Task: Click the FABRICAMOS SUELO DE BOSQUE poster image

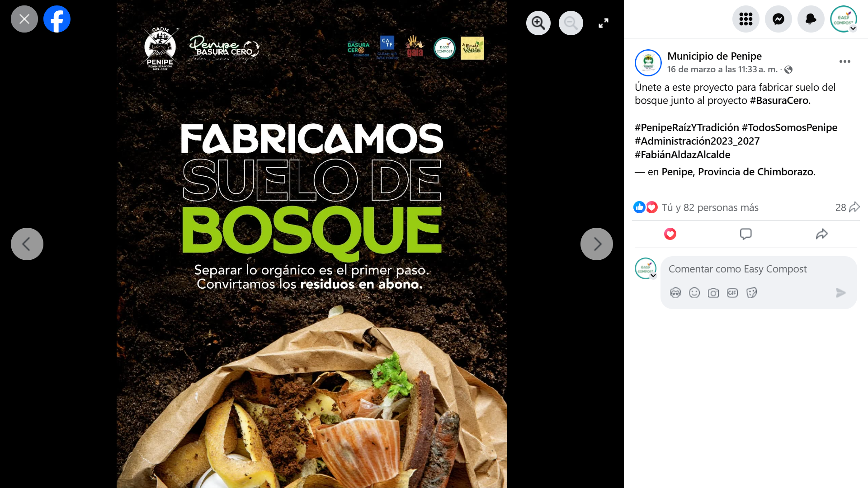Action: 312,244
